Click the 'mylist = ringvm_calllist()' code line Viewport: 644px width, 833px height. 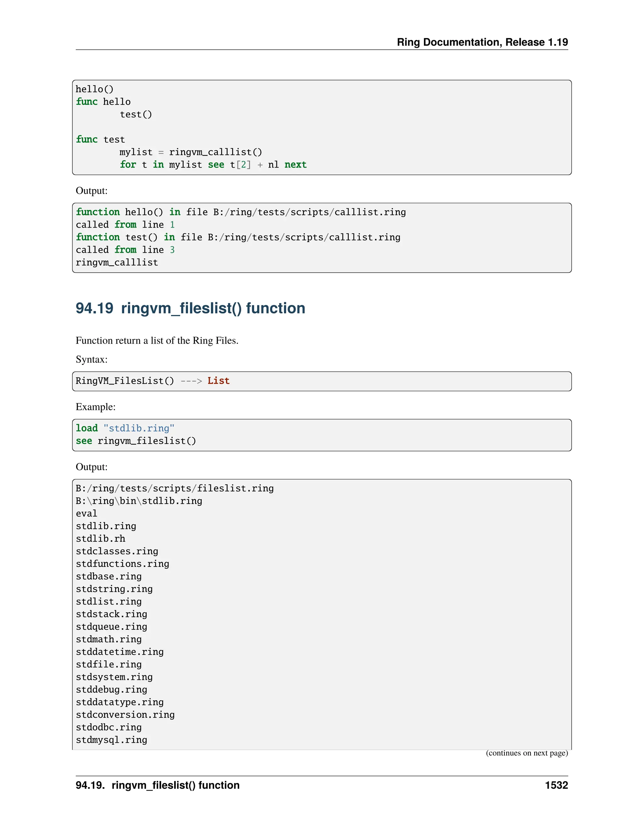tap(191, 152)
